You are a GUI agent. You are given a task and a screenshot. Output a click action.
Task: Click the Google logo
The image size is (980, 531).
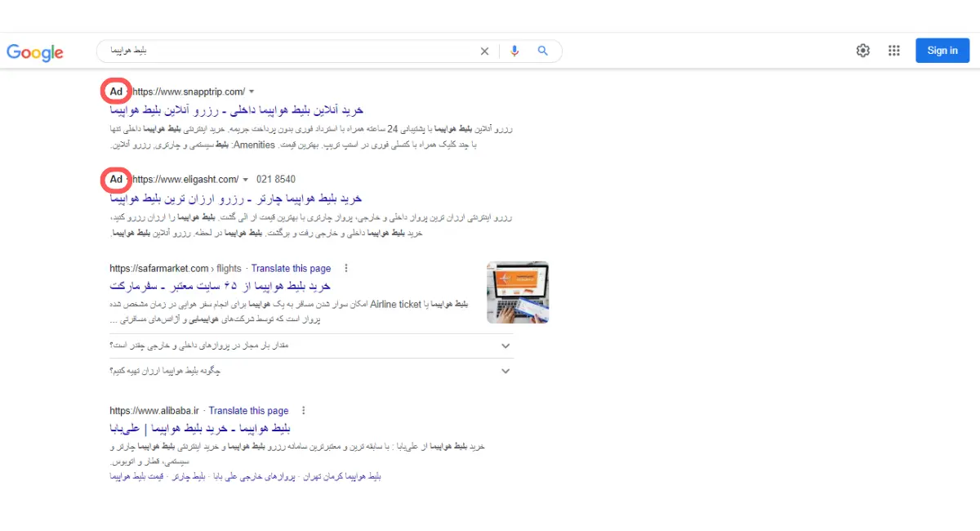[x=35, y=51]
